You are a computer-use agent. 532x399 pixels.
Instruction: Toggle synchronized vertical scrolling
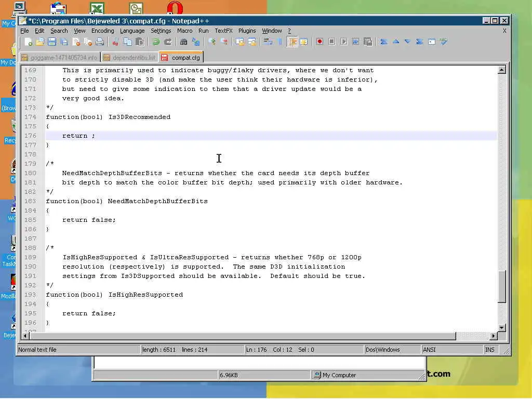coord(240,42)
